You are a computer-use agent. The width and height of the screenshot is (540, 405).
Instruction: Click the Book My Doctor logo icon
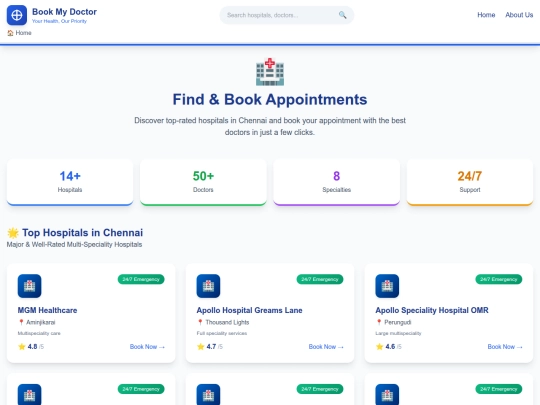point(17,15)
